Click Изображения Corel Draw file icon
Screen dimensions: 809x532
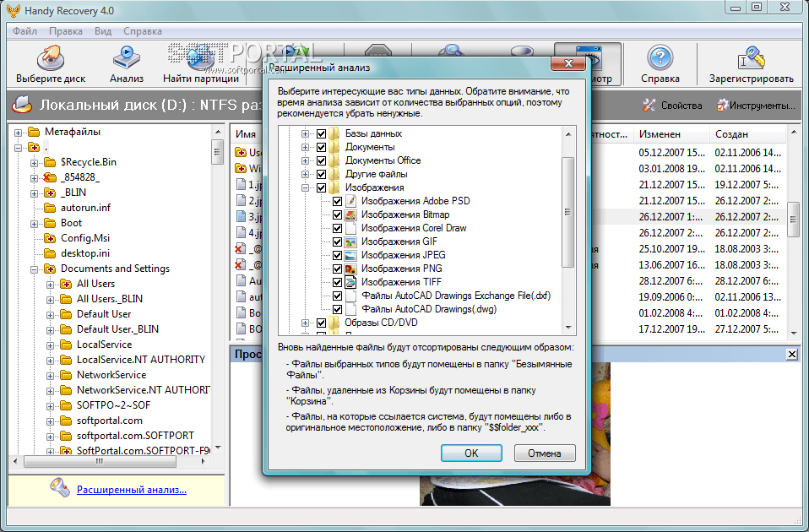(350, 228)
